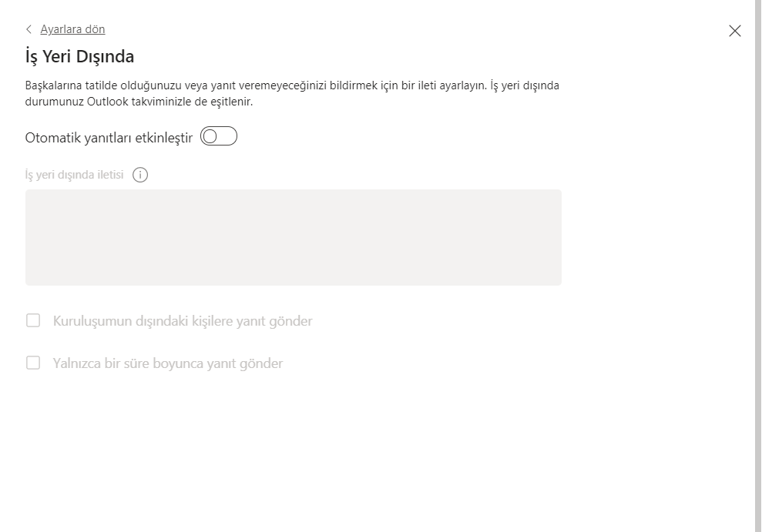Select the "İş Yeri Dışında" page heading
This screenshot has height=532, width=762.
coord(80,56)
